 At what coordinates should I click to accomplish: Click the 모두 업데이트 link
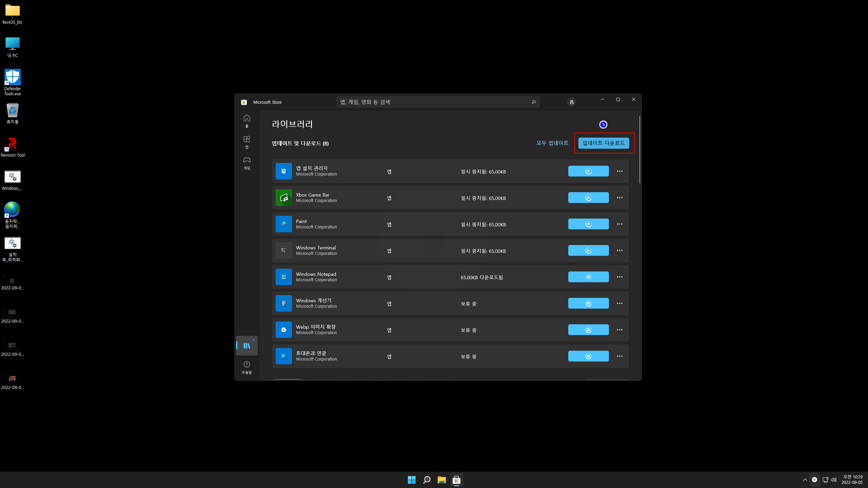click(x=552, y=143)
